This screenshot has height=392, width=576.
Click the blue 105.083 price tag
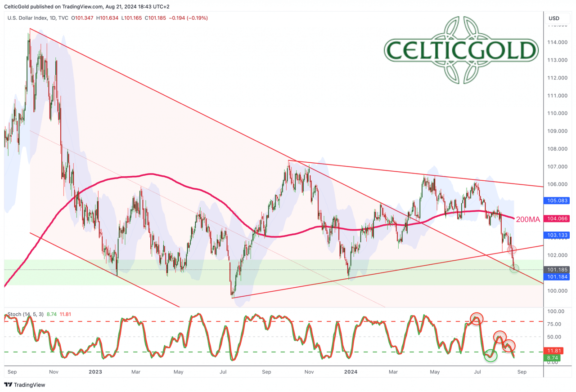pos(558,200)
